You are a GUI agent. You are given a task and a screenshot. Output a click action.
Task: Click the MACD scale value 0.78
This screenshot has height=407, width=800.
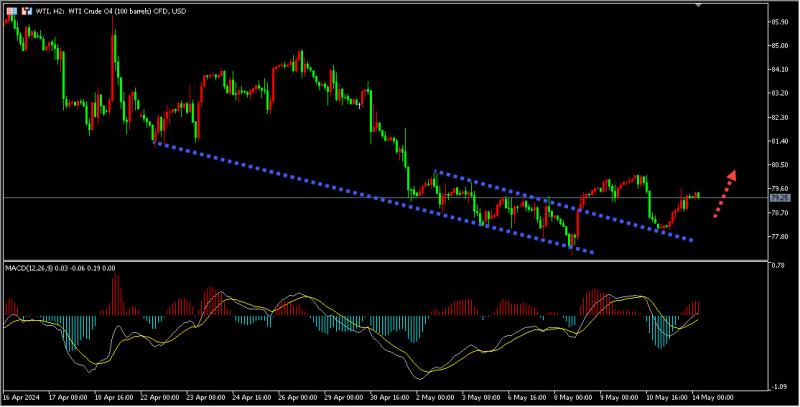pos(778,265)
